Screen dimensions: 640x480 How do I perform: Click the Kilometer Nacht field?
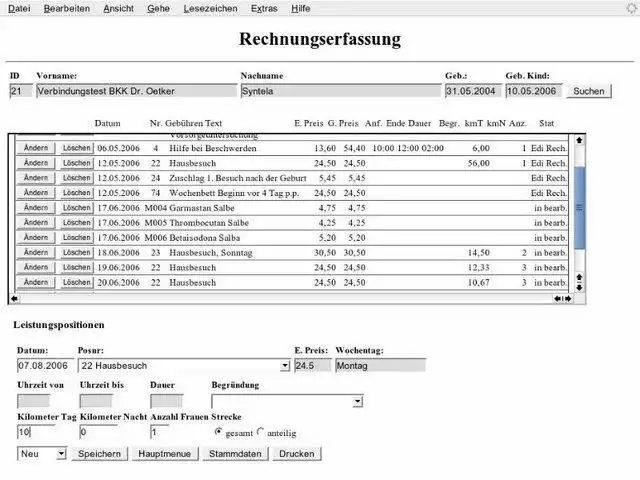(x=98, y=432)
